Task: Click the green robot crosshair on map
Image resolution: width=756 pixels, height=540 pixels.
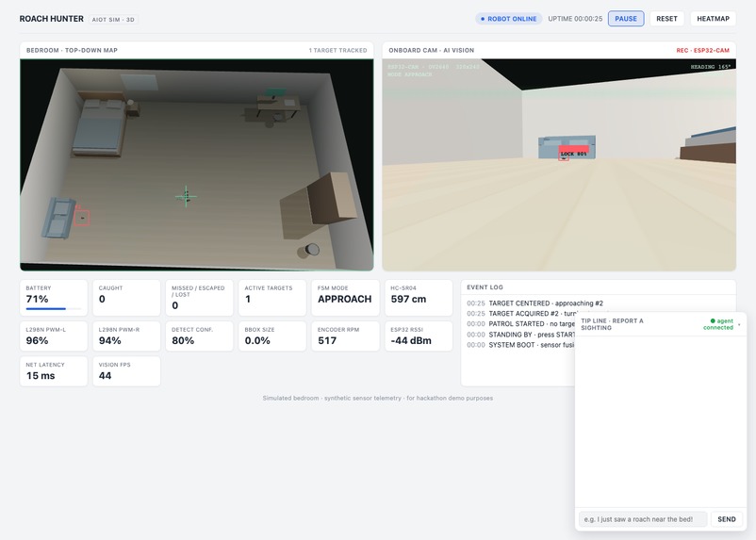Action: click(x=186, y=196)
